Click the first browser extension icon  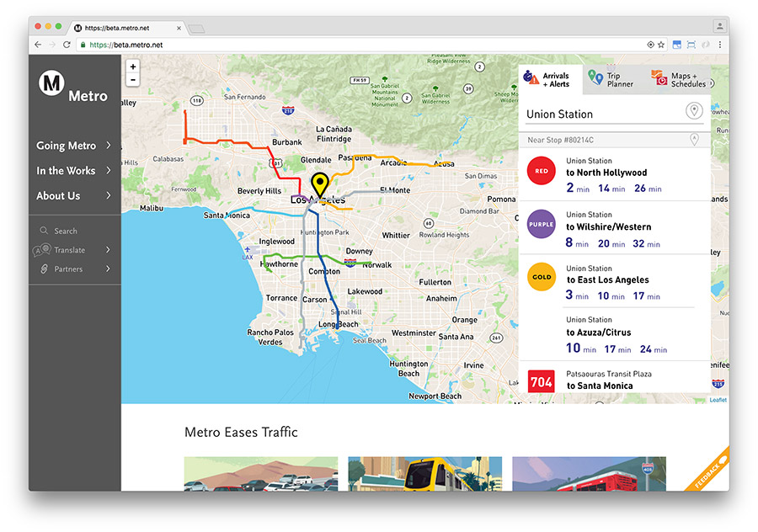tap(677, 45)
